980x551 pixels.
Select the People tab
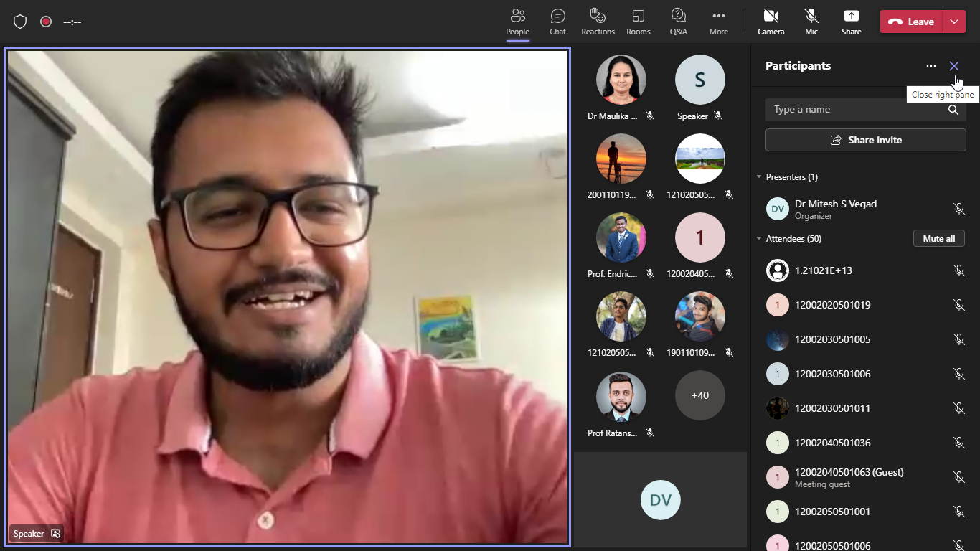pos(517,22)
